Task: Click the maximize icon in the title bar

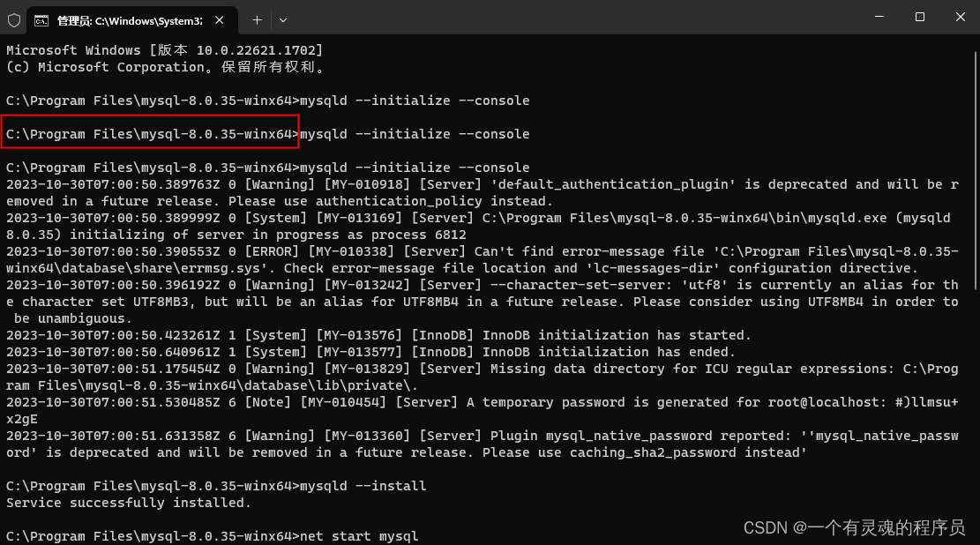Action: [x=919, y=18]
